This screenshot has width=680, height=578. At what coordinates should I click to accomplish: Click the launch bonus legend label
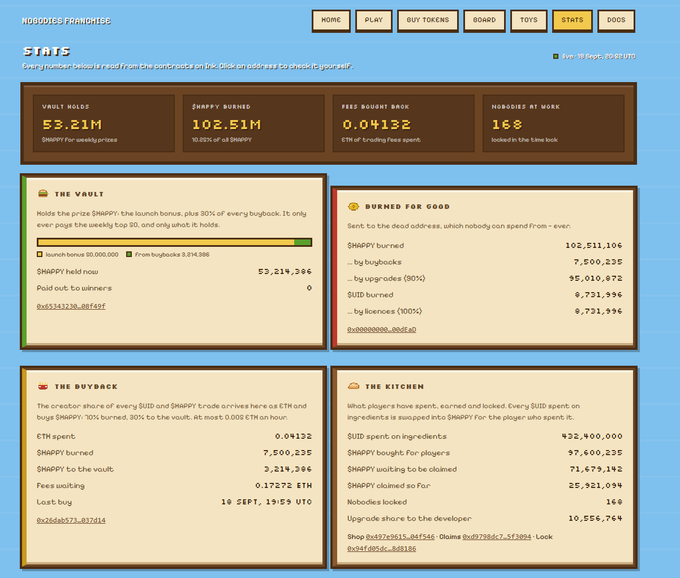(82, 255)
